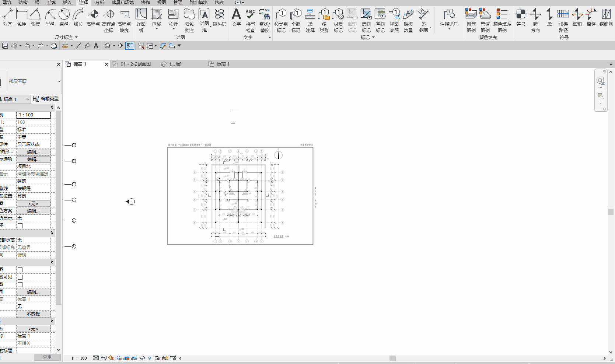Select the 对齐 aligned dimension tool
Viewport: 615px width, 364px height.
(8, 18)
